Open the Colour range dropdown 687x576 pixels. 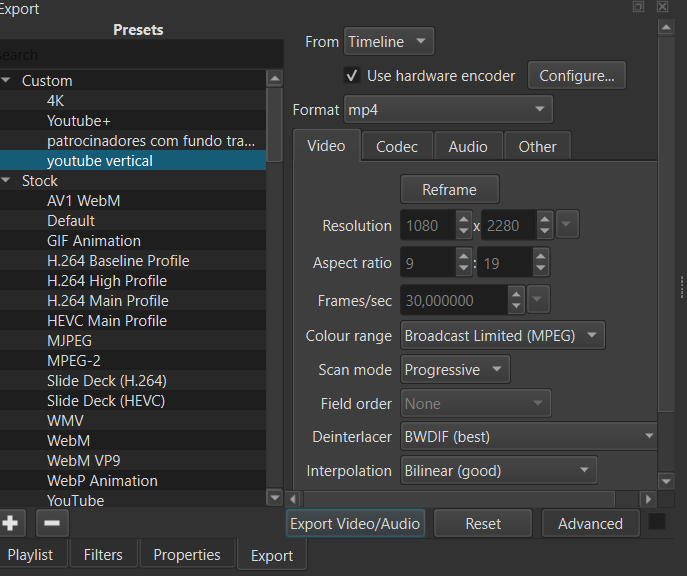[x=502, y=336]
